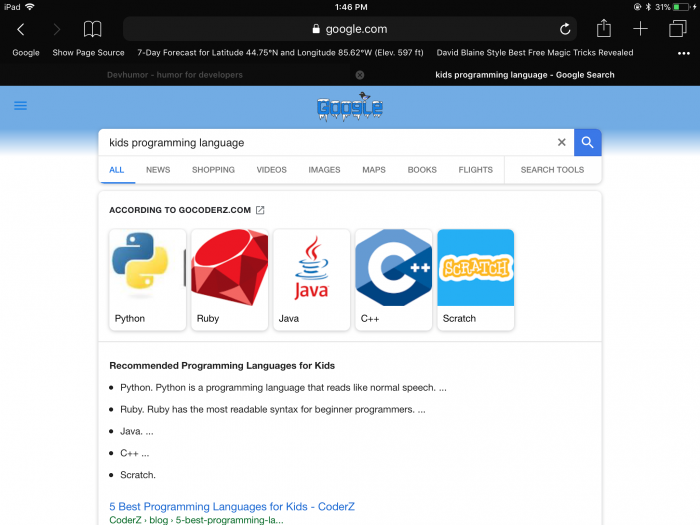
Task: Open SEARCH TOOLS options
Action: tap(552, 170)
